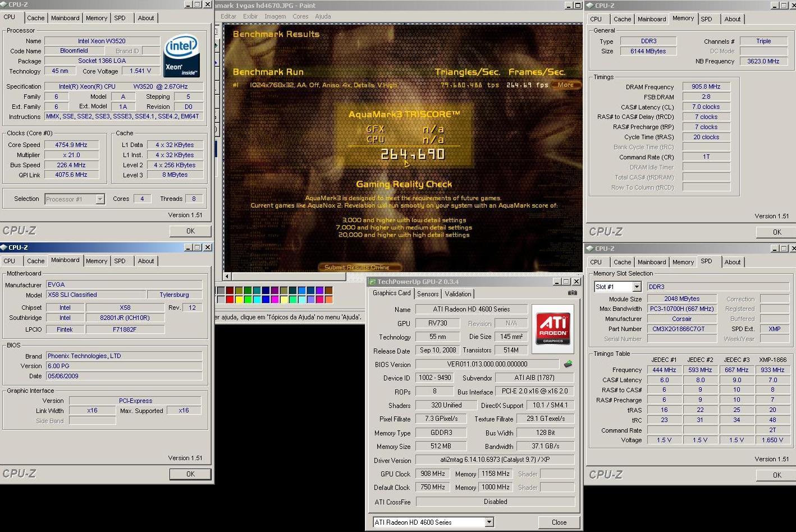Viewport: 796px width, 532px height.
Task: Open Mainboard tab in the Memory timings CPU-Z window
Action: point(652,19)
